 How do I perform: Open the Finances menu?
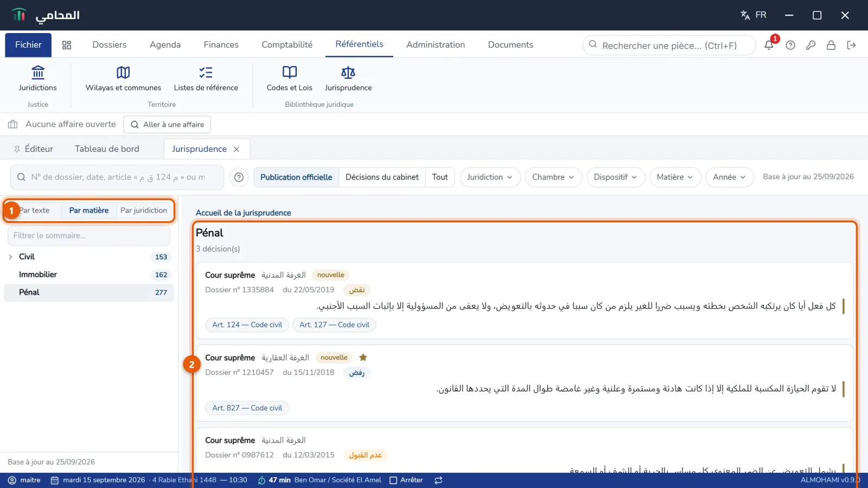coord(221,45)
